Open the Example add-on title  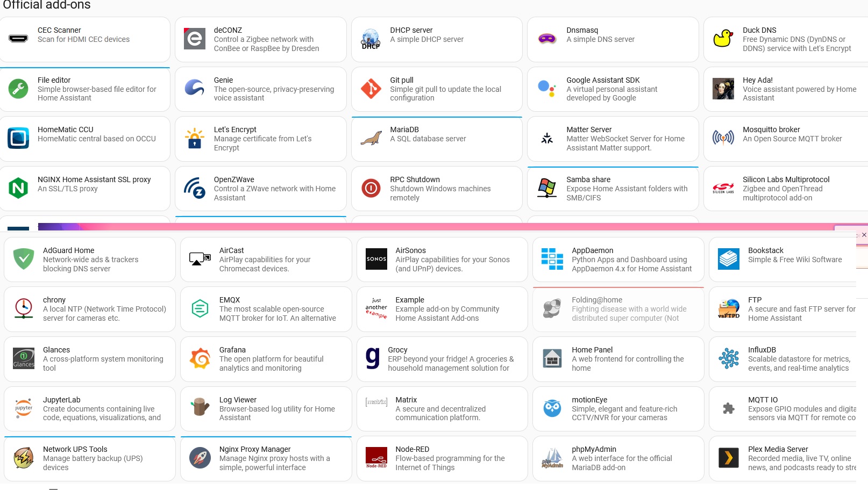(410, 300)
